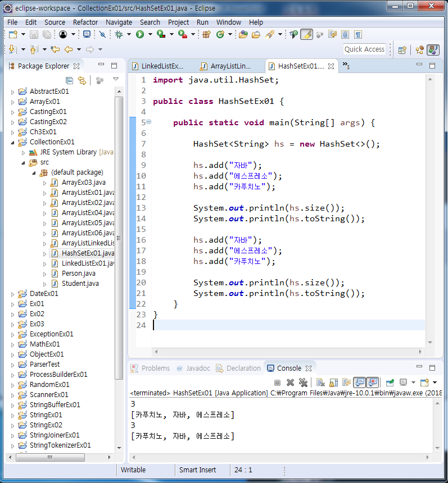
Task: Open Package Explorer View Menu triangle
Action: pos(116,79)
